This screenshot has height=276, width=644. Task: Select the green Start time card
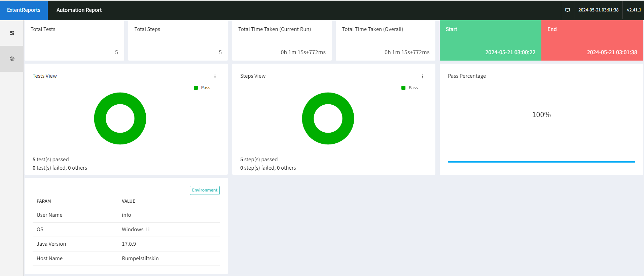coord(491,40)
